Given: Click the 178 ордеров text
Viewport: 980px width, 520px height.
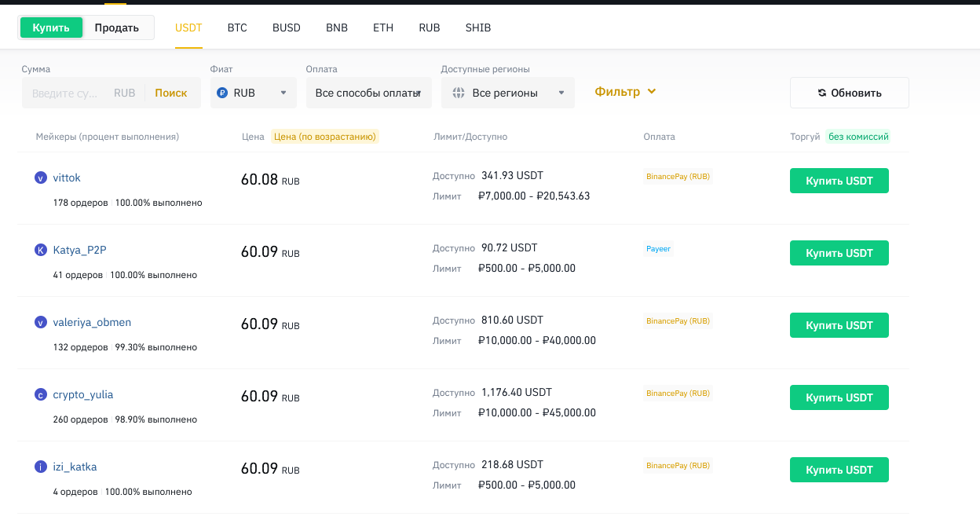Looking at the screenshot, I should [81, 203].
